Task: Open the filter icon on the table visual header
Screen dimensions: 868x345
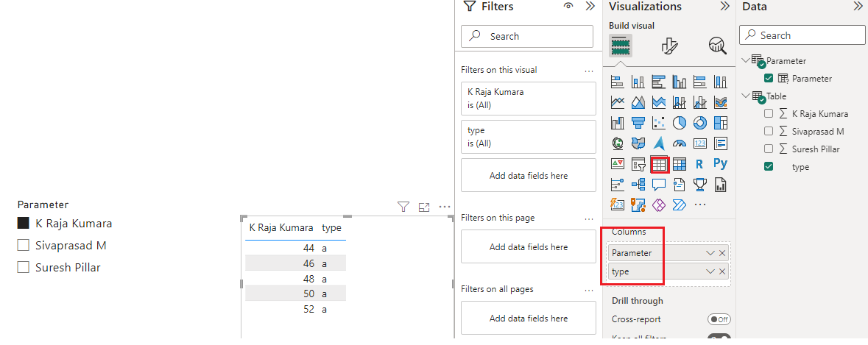Action: click(403, 207)
